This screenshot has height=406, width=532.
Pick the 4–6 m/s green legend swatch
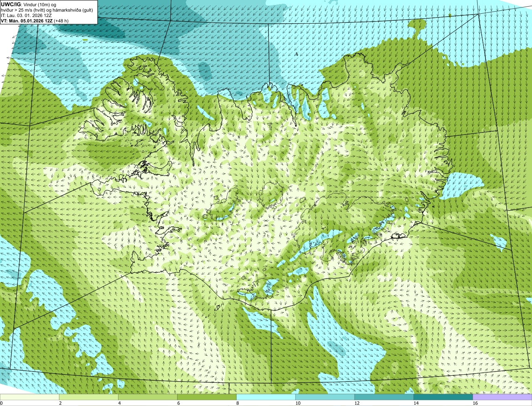[148, 397]
